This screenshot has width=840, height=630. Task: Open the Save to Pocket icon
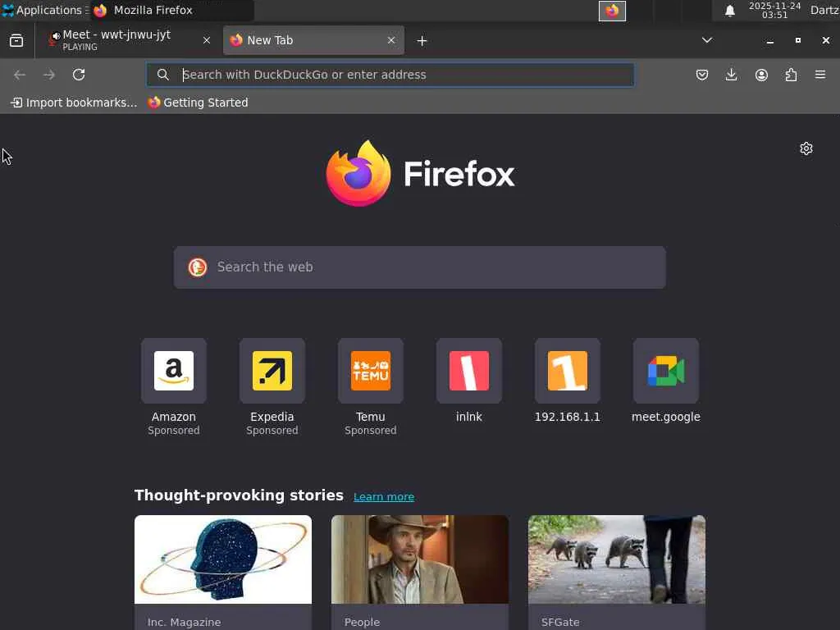point(702,75)
